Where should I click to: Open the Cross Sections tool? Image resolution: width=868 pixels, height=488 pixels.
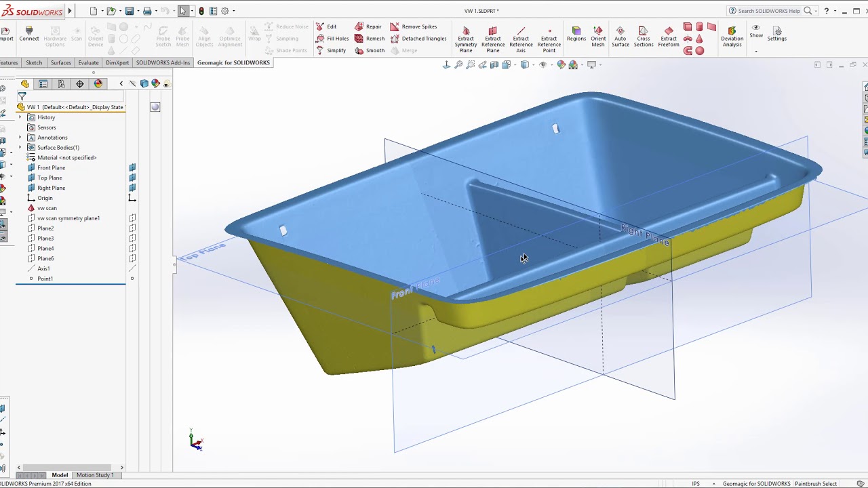(644, 37)
